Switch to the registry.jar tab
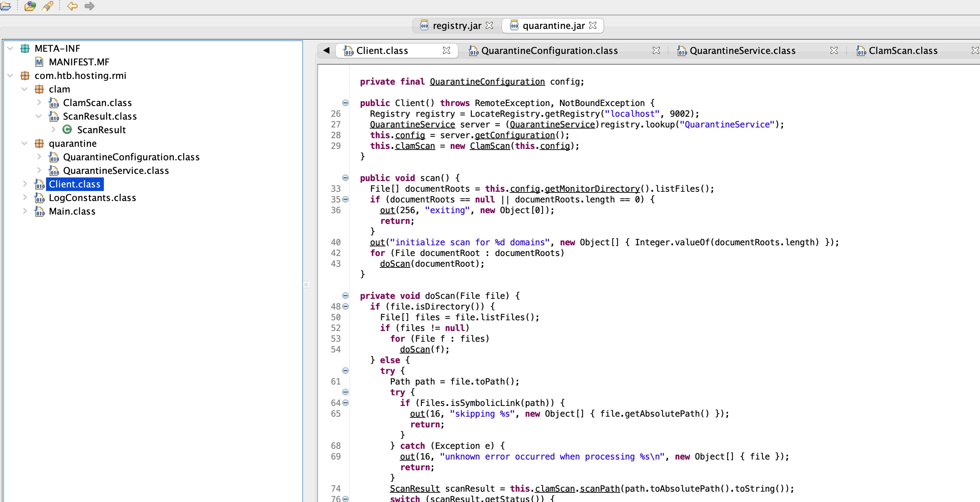 [456, 26]
